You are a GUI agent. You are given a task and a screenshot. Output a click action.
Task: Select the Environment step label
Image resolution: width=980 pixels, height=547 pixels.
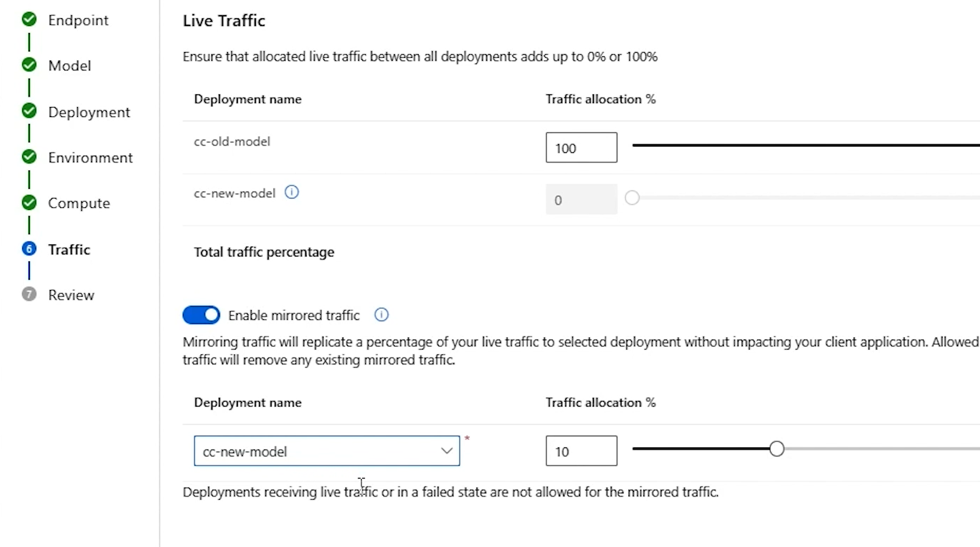tap(90, 158)
